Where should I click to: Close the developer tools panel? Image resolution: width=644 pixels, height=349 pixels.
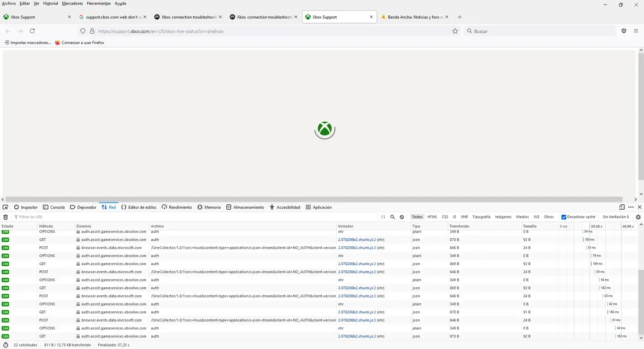coord(639,207)
